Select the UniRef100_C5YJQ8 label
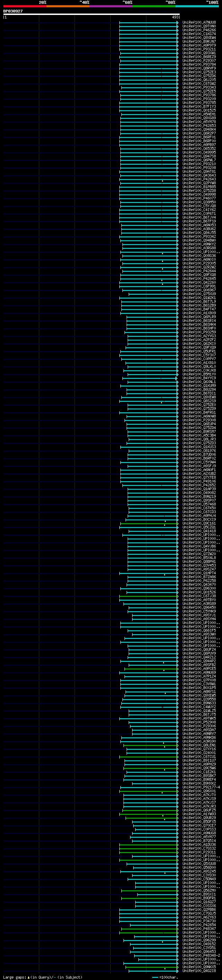This screenshot has width=222, height=980. coord(199,206)
